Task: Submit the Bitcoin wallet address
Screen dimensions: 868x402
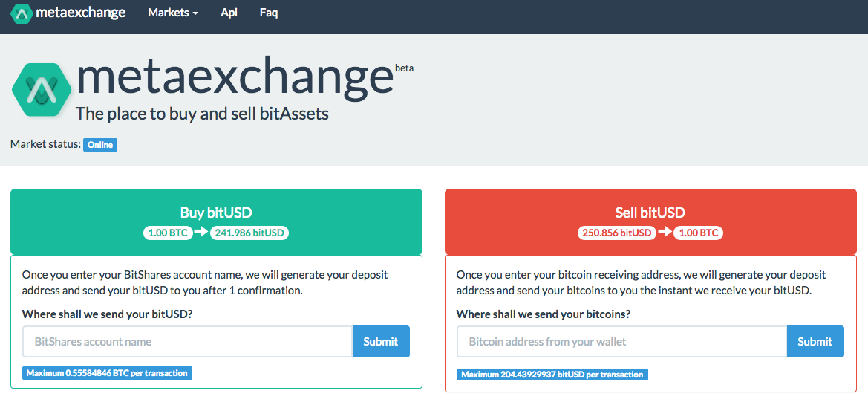Action: 815,342
